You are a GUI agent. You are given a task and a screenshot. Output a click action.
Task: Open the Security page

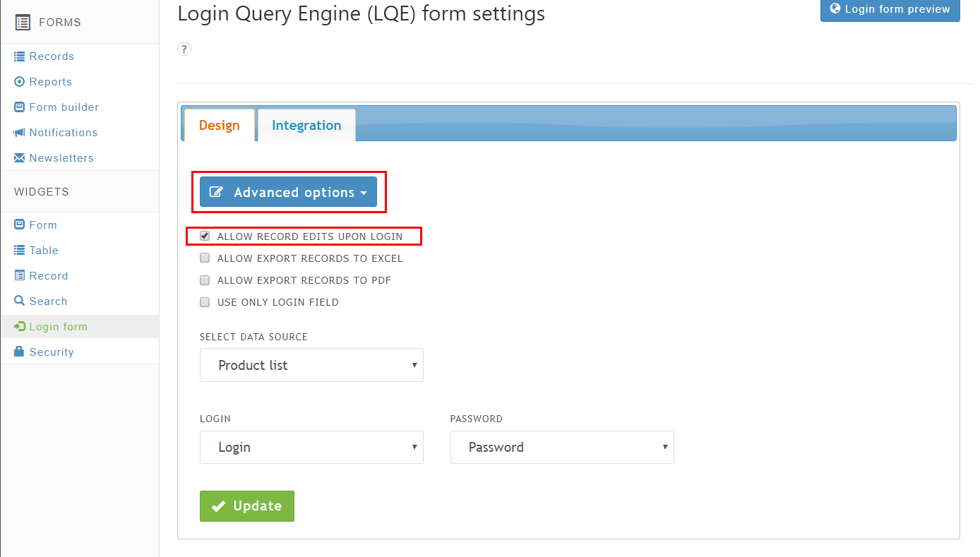coord(52,352)
